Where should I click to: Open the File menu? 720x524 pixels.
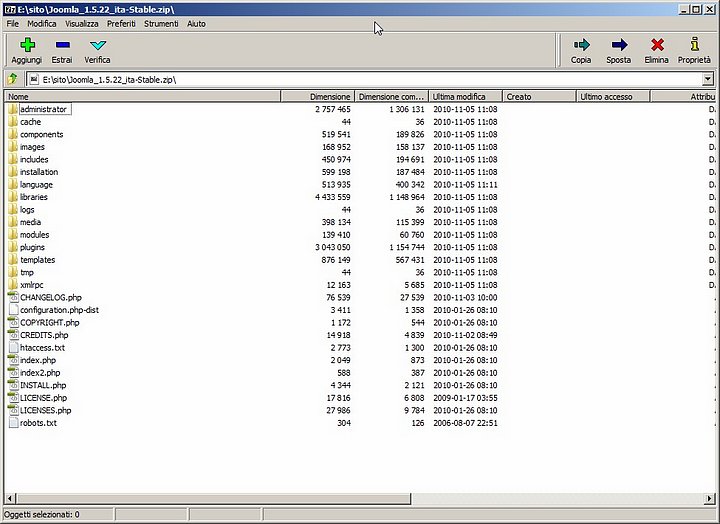pyautogui.click(x=13, y=23)
